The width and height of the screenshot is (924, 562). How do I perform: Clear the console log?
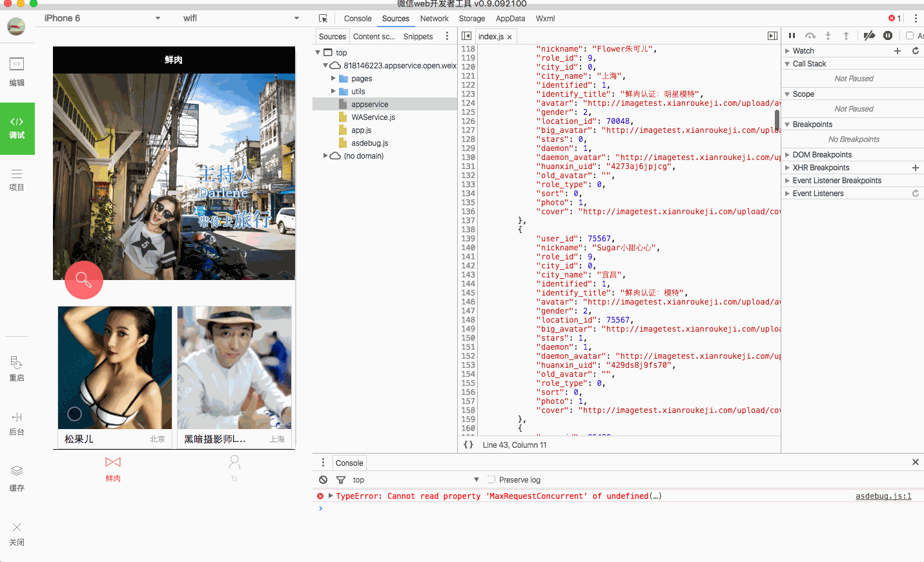pos(323,479)
